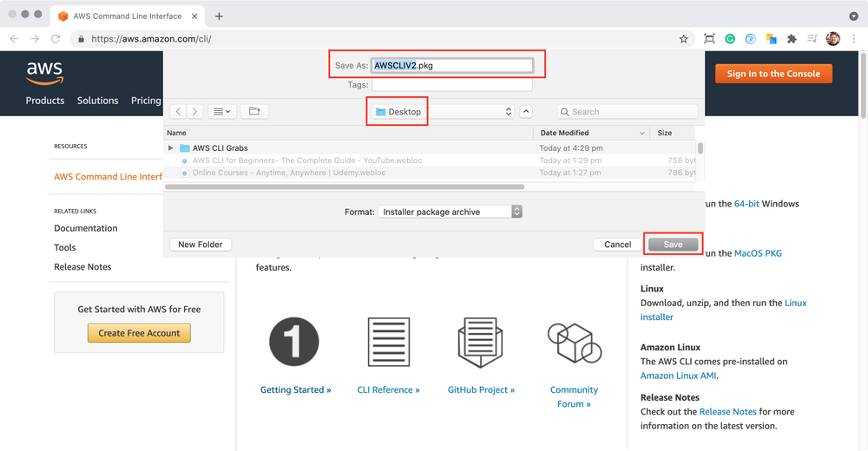Open the tab search arrow button
This screenshot has width=868, height=451.
pos(853,16)
